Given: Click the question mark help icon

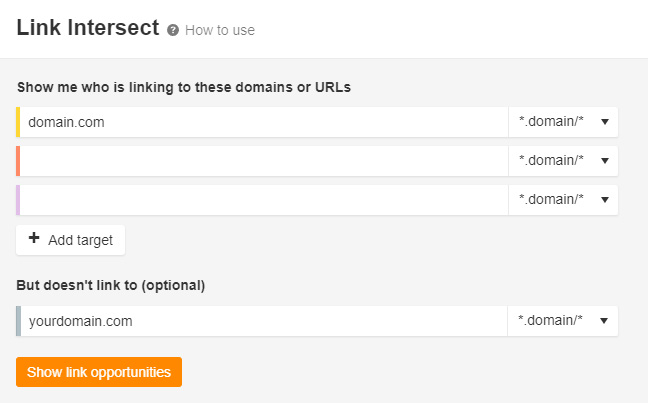Looking at the screenshot, I should click(174, 30).
